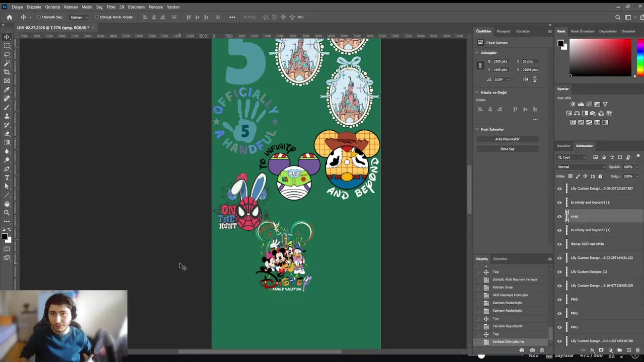Collapse the Hizala ve Dağıt section
The image size is (644, 362).
pos(477,93)
